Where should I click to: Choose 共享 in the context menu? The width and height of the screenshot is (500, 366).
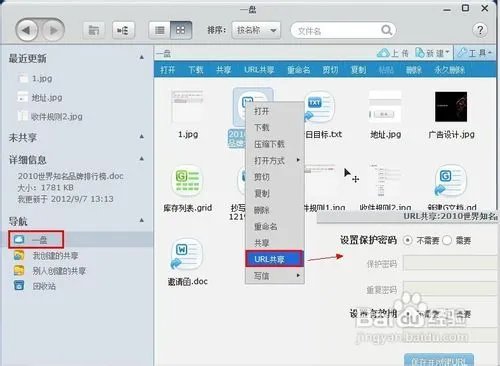275,243
